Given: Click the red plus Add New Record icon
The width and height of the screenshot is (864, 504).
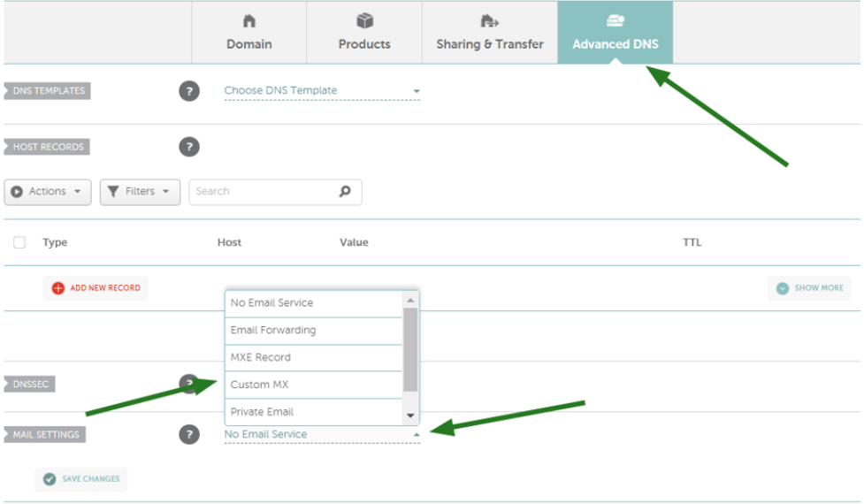Looking at the screenshot, I should 57,287.
